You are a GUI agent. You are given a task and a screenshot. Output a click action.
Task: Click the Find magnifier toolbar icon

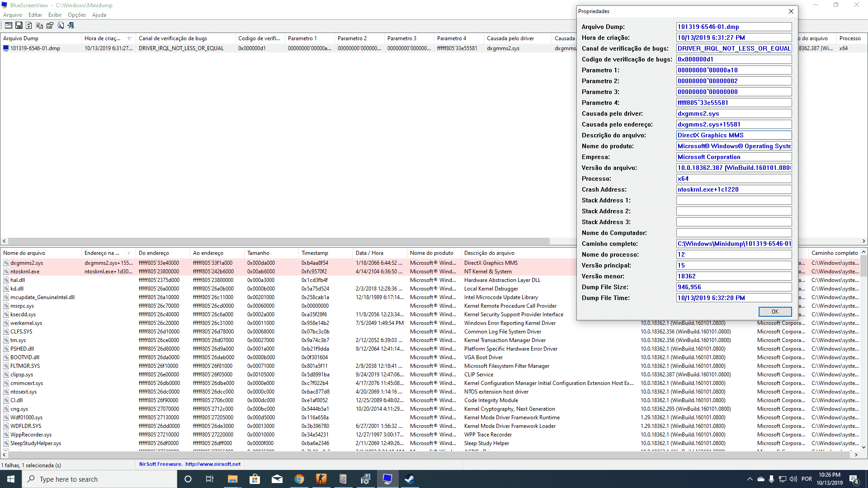pyautogui.click(x=61, y=26)
